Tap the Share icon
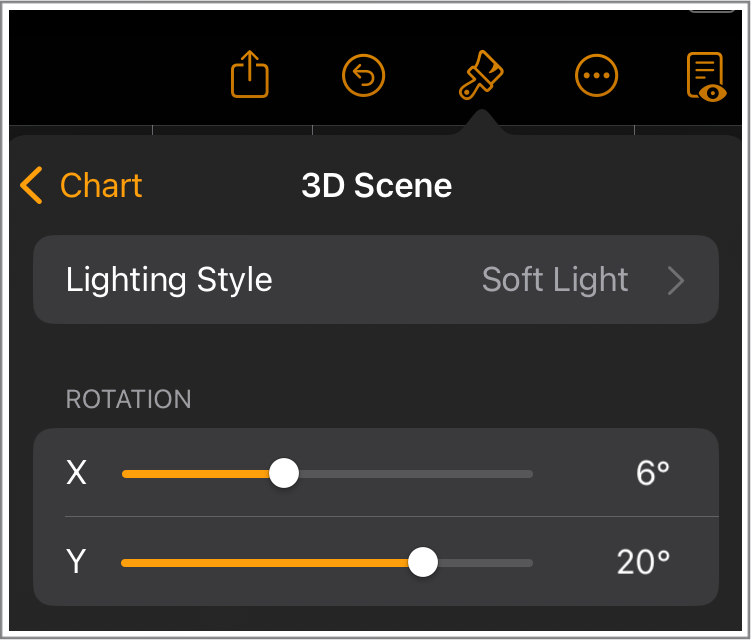Screen dimensions: 752x640 coord(250,75)
